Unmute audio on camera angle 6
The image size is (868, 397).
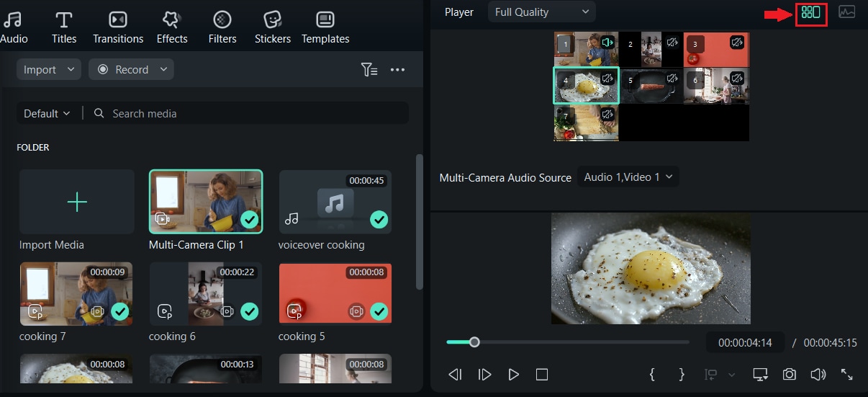coord(737,78)
